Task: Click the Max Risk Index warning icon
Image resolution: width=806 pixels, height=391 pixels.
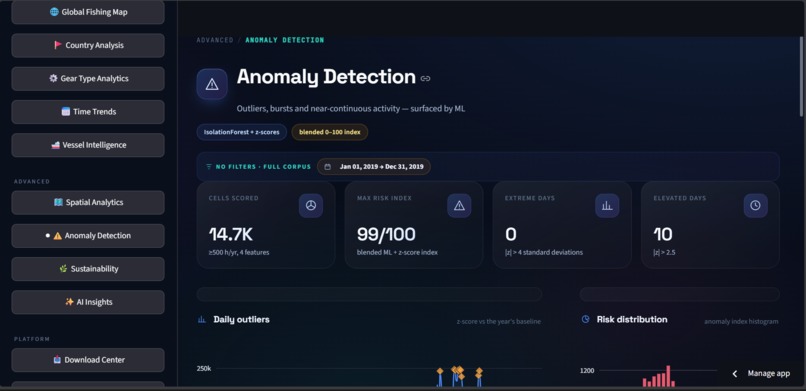Action: [459, 206]
